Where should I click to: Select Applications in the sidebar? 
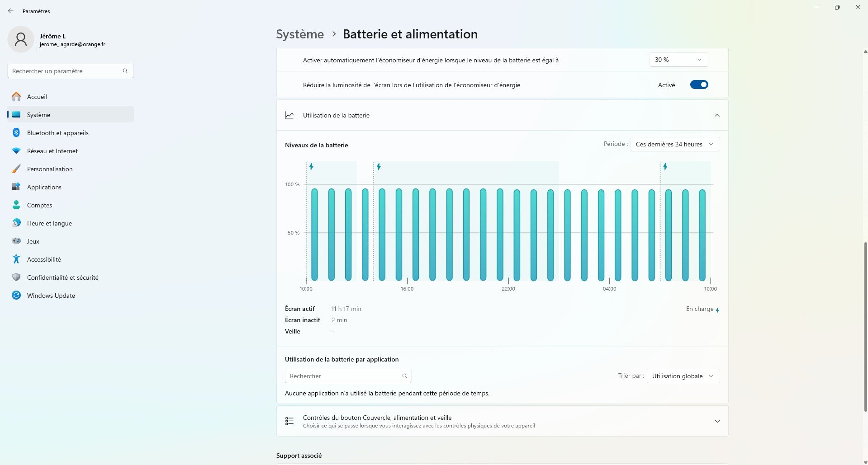[x=44, y=187]
